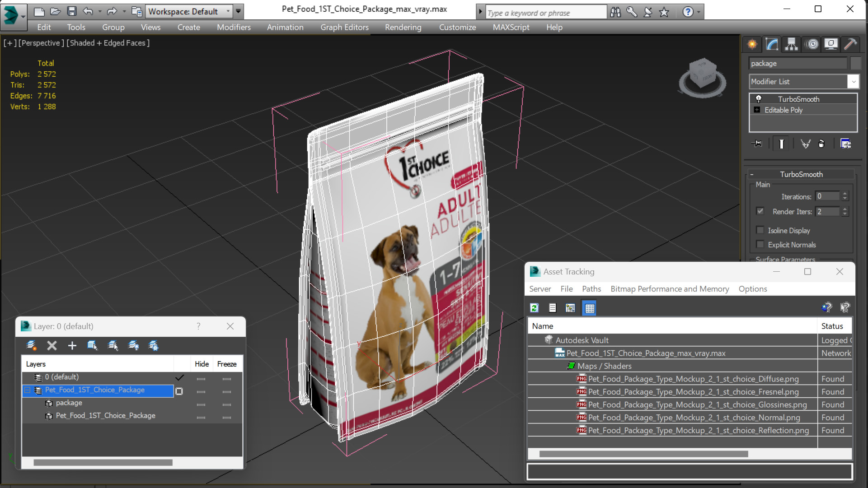This screenshot has width=868, height=488.
Task: Open the quick access toolbar customize arrow
Action: (x=238, y=11)
